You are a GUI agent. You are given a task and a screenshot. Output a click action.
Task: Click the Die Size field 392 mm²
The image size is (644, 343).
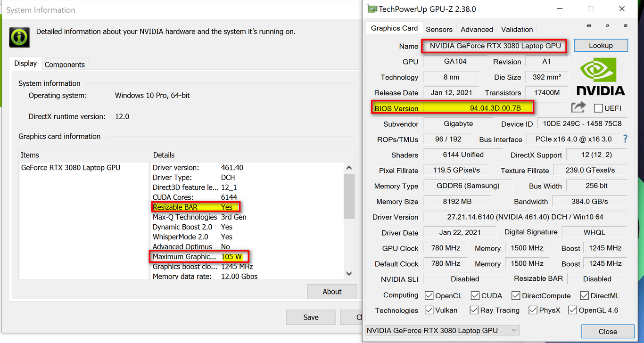546,77
